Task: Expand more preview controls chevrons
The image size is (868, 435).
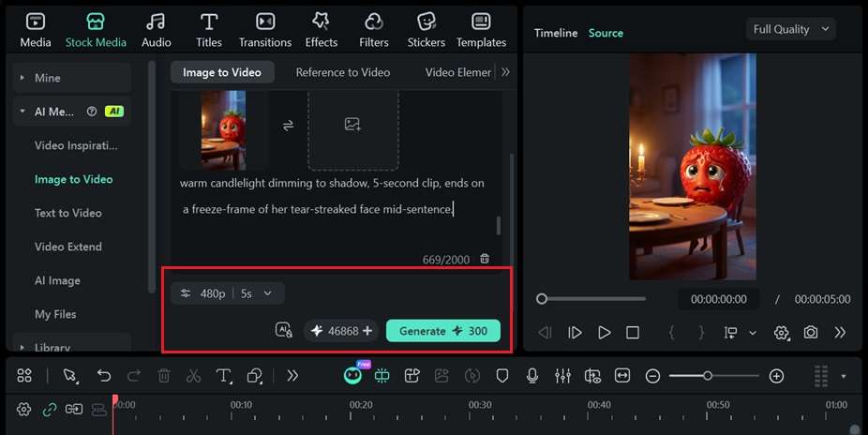Action: point(840,332)
